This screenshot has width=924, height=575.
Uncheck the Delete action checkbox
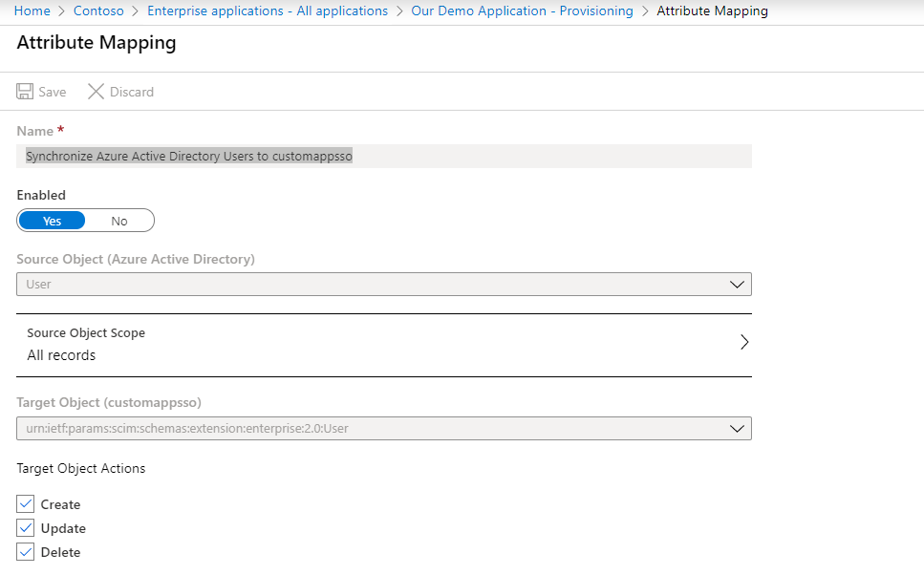[x=26, y=552]
